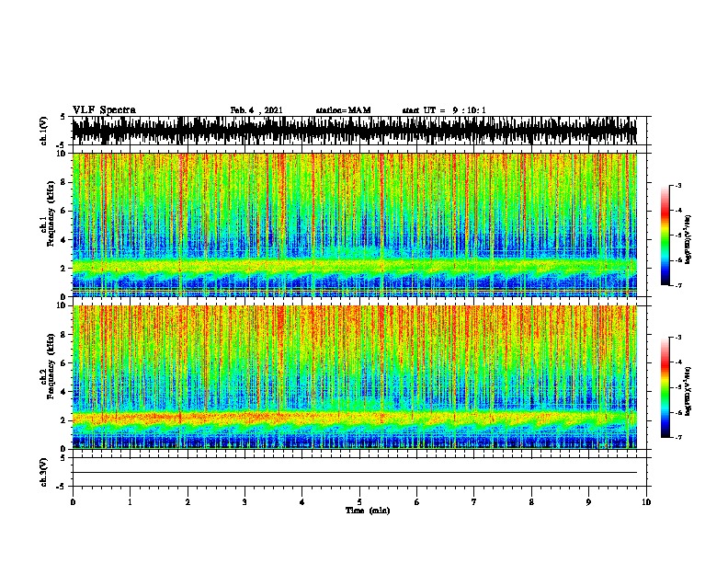Click the "start UT = 9 : 10: 1" text
728x563 pixels.
tap(444, 110)
